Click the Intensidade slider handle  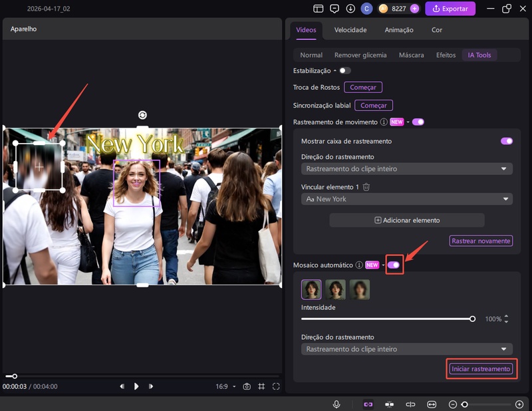[473, 319]
